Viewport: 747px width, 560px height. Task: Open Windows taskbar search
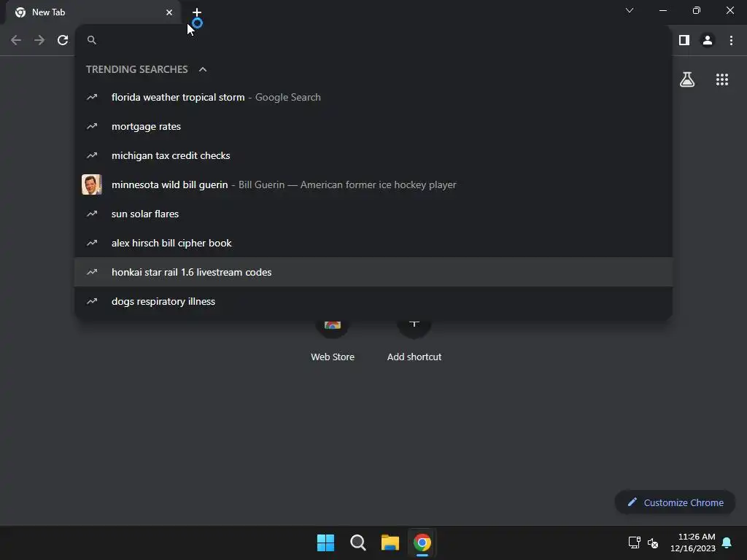[x=357, y=542]
